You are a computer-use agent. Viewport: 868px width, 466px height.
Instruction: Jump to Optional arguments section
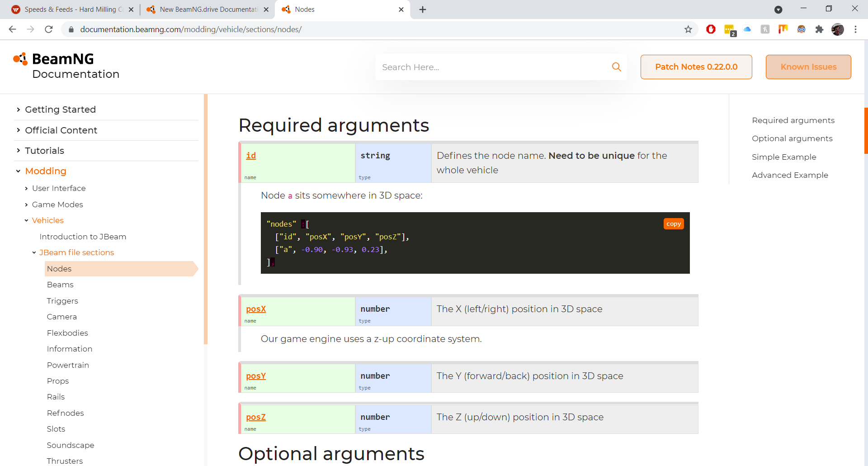[x=792, y=138]
